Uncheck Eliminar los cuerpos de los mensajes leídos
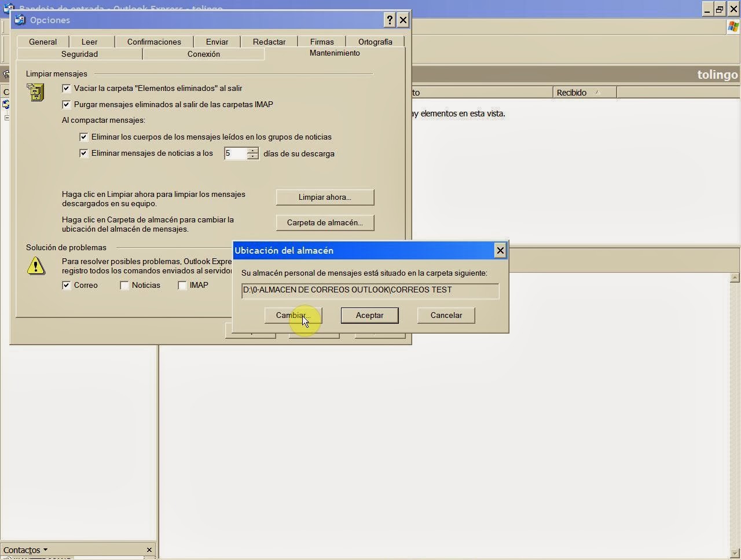This screenshot has width=741, height=560. (84, 137)
